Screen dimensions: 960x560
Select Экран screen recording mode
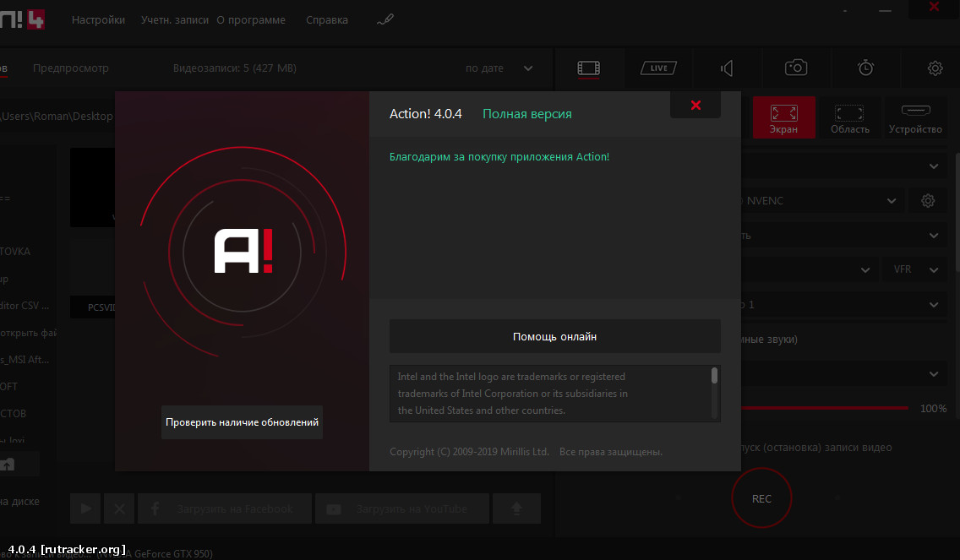[783, 117]
